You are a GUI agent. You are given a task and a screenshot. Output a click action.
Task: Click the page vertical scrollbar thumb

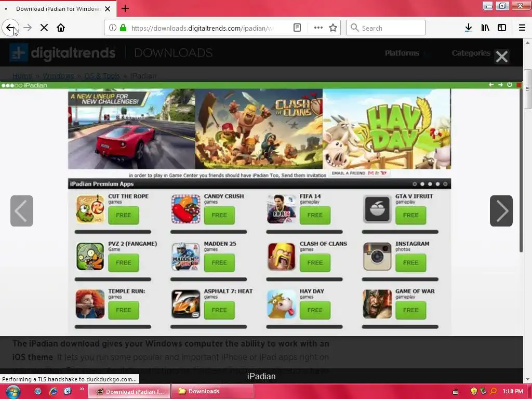[x=527, y=89]
